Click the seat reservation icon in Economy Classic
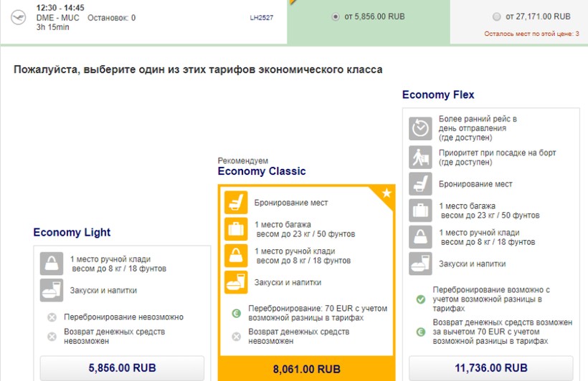The width and height of the screenshot is (588, 381). coord(236,203)
